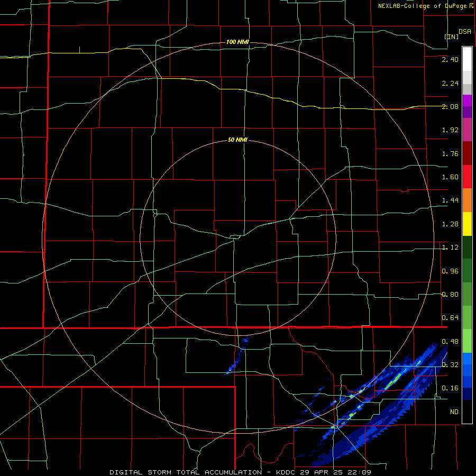
Task: Pick the light lime green legend swatch
Action: point(467,341)
